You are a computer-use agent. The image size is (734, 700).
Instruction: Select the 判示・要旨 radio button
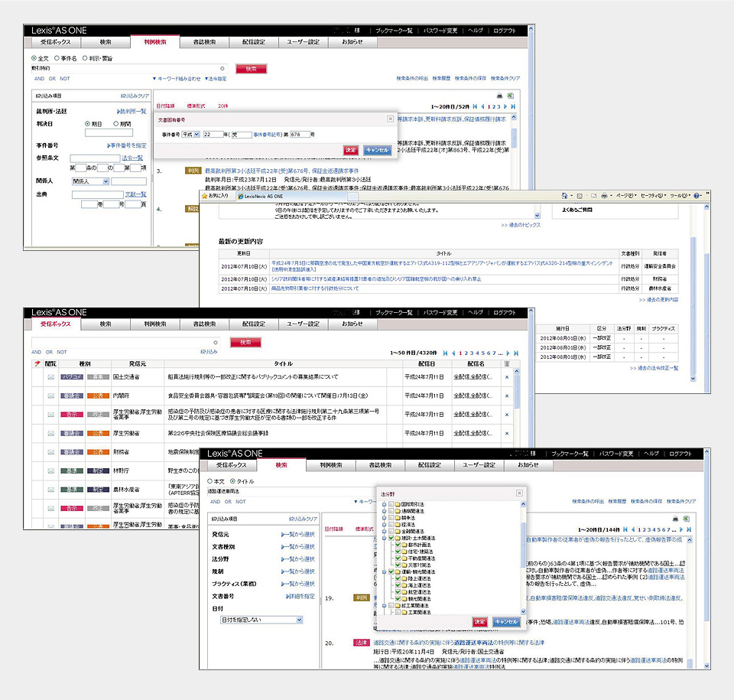point(85,58)
